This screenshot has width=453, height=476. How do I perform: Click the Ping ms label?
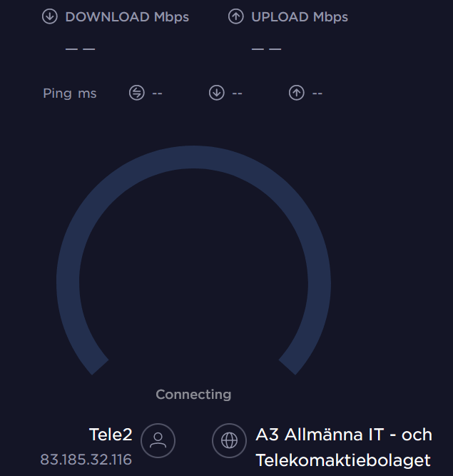[x=69, y=93]
